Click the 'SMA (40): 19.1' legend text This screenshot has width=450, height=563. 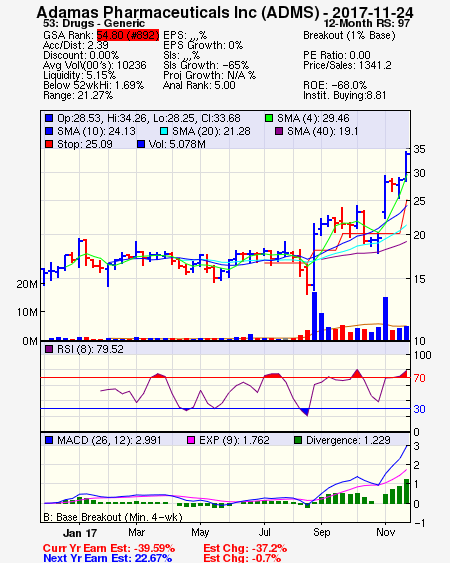[323, 131]
